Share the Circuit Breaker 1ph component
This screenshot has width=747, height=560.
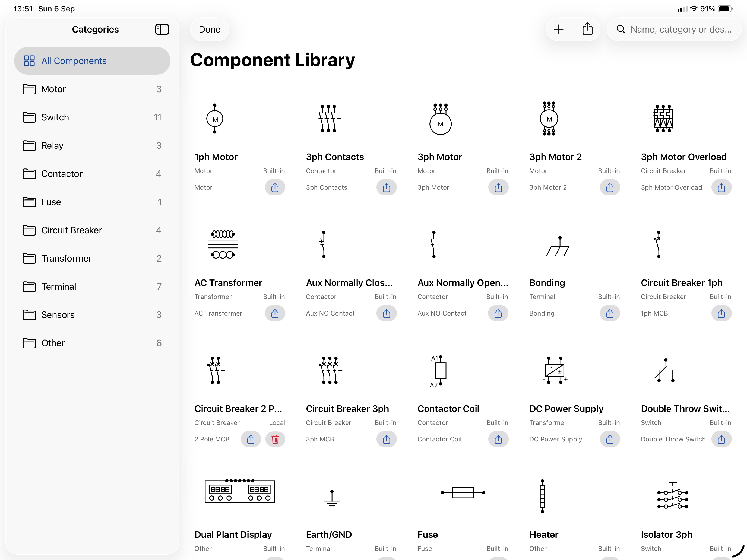pyautogui.click(x=721, y=313)
